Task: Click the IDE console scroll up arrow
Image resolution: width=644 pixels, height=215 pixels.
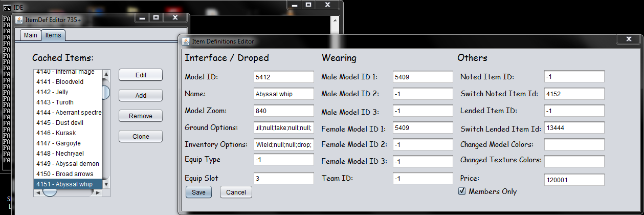Action: [335, 20]
